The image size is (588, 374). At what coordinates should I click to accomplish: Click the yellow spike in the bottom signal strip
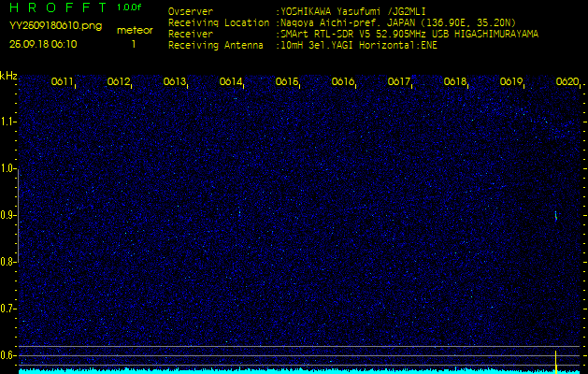pos(556,361)
